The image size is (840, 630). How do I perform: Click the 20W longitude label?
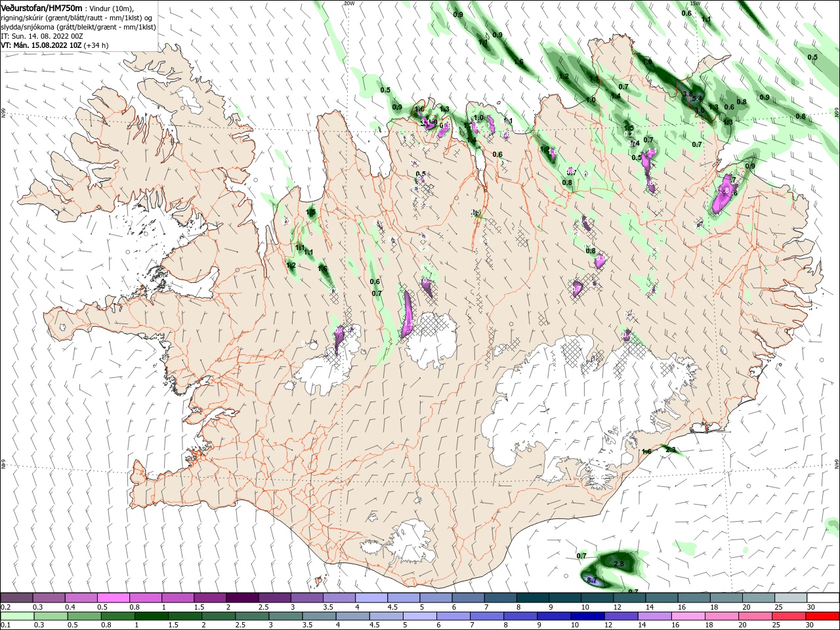348,3
